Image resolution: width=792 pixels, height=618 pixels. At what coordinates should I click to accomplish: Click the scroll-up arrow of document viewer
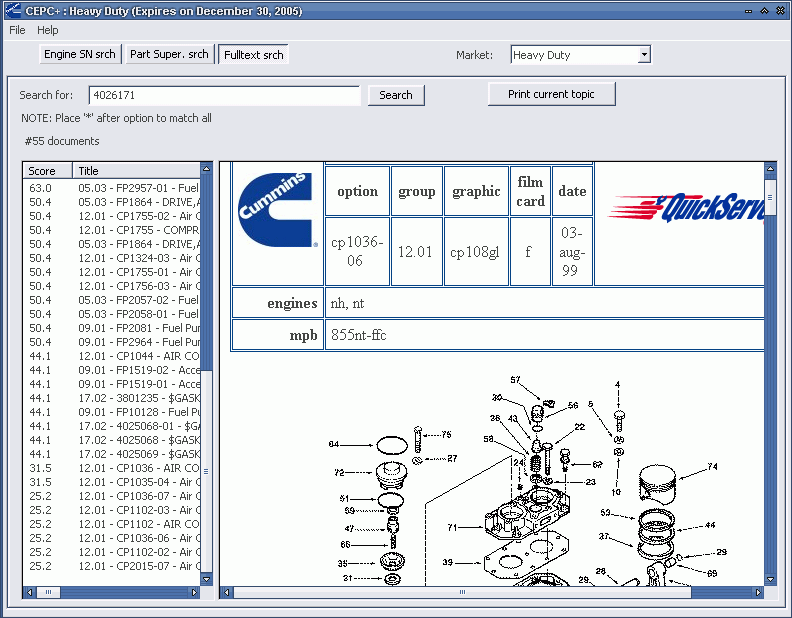click(770, 169)
